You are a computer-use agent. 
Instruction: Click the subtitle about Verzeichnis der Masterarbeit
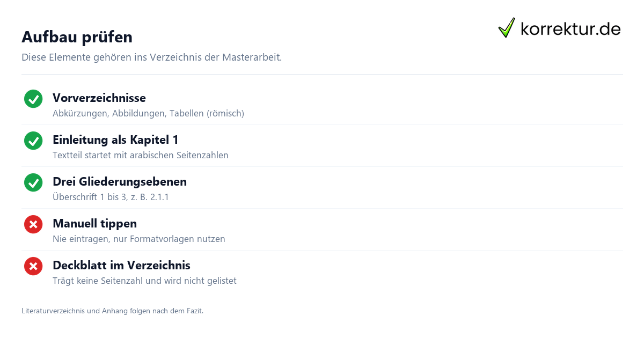pos(151,57)
